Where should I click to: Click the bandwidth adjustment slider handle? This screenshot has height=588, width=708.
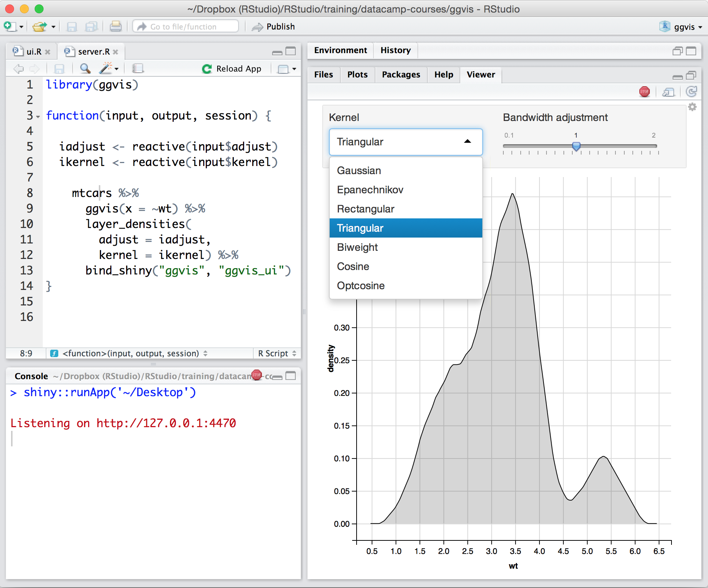coord(576,146)
